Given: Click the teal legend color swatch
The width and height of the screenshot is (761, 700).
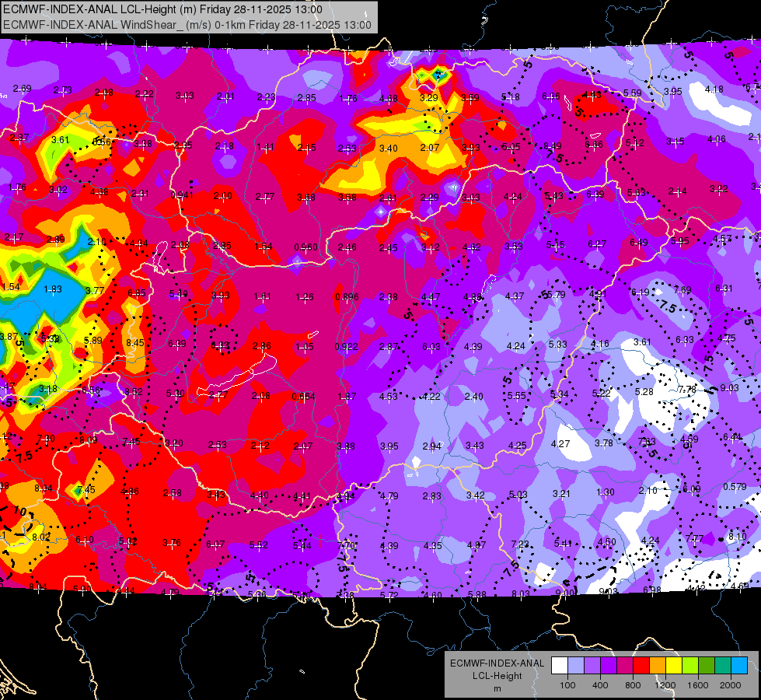Looking at the screenshot, I should tap(723, 665).
